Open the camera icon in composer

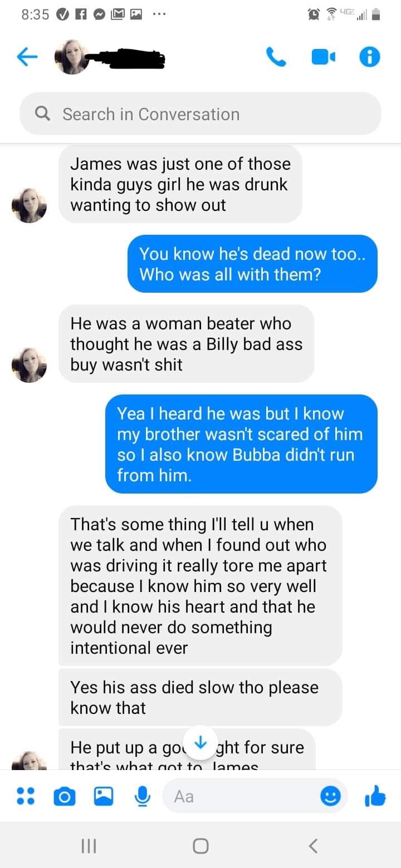coord(65,797)
